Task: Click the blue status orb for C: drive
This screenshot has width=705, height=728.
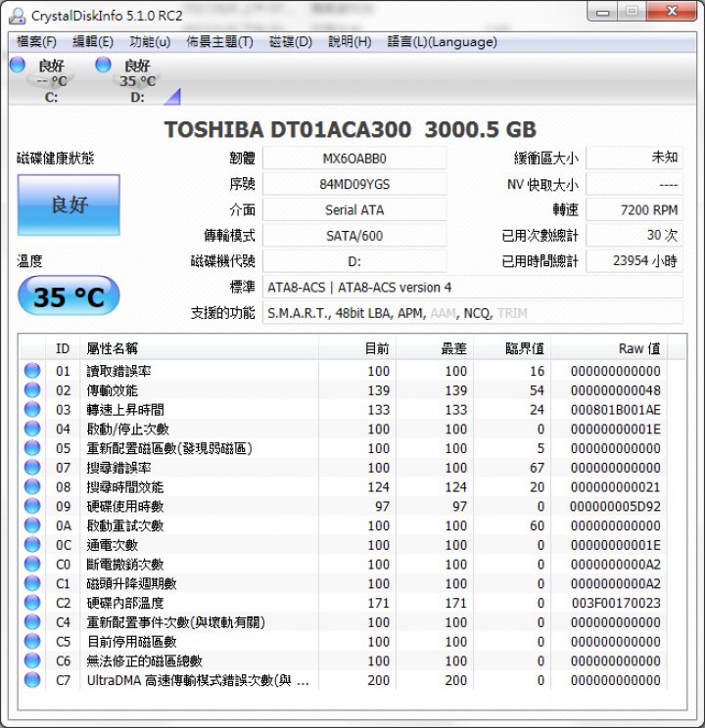Action: (x=18, y=65)
